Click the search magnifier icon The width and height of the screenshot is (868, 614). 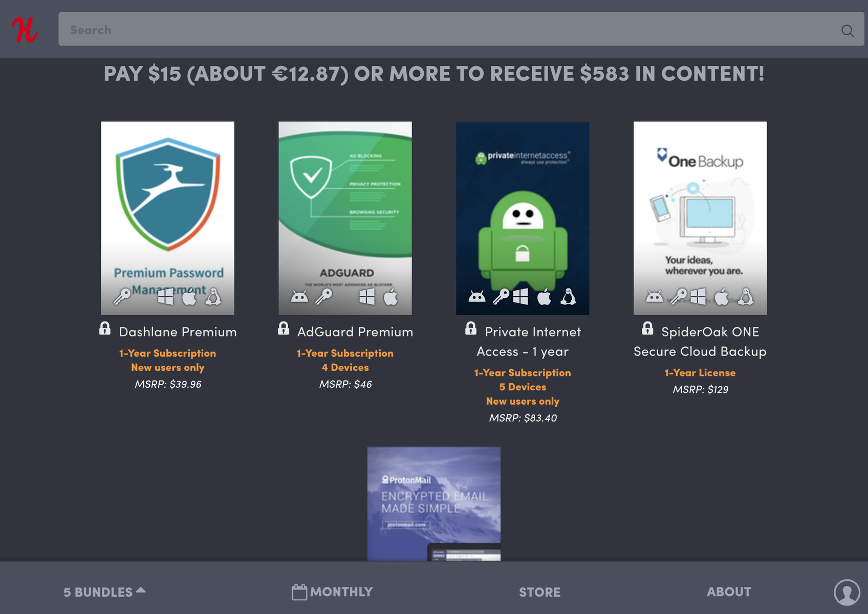click(848, 31)
